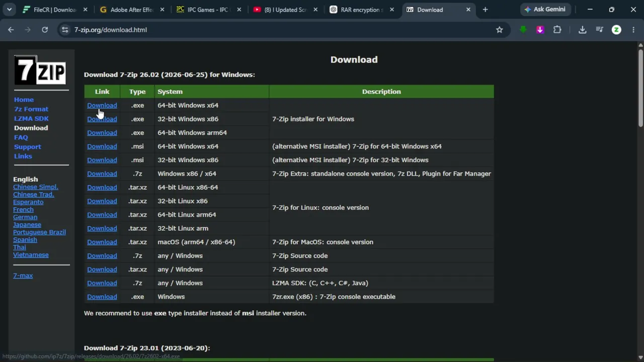Choose the Japanese language link
Image resolution: width=644 pixels, height=362 pixels.
(x=27, y=225)
